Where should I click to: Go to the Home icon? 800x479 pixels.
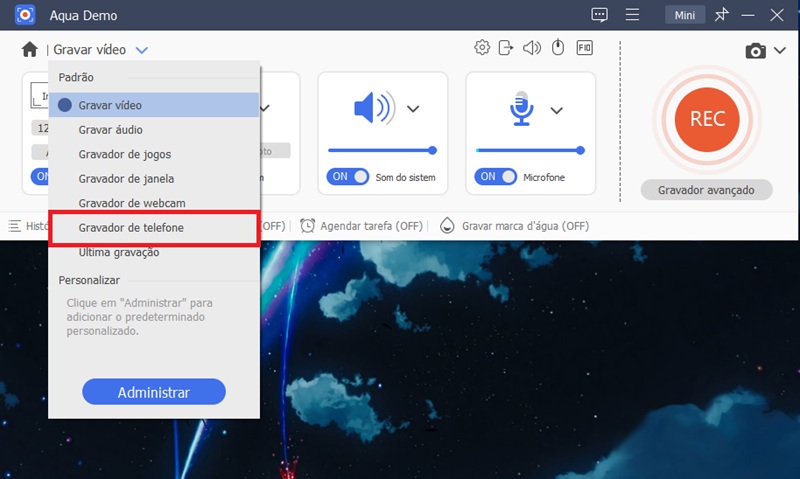(x=30, y=49)
